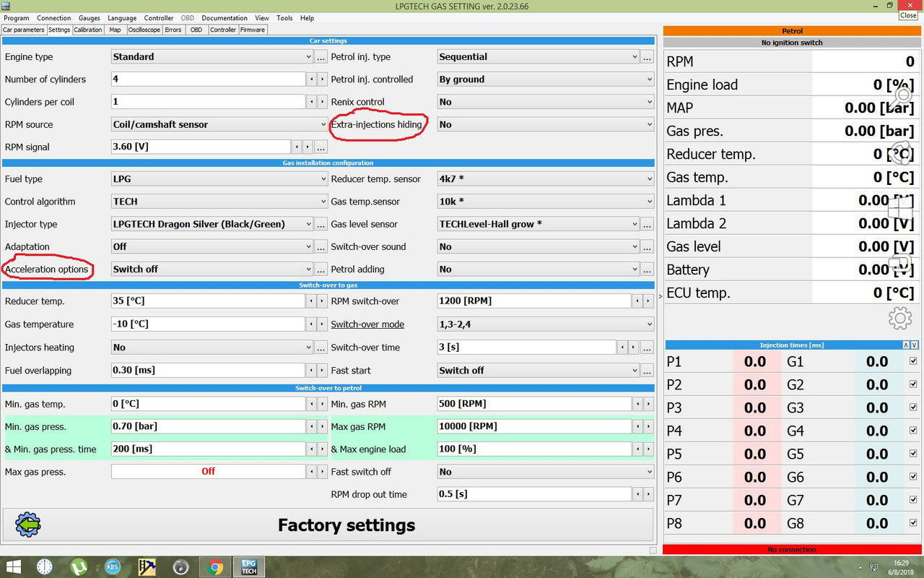Toggle the G5 injector checkbox
924x578 pixels.
913,454
